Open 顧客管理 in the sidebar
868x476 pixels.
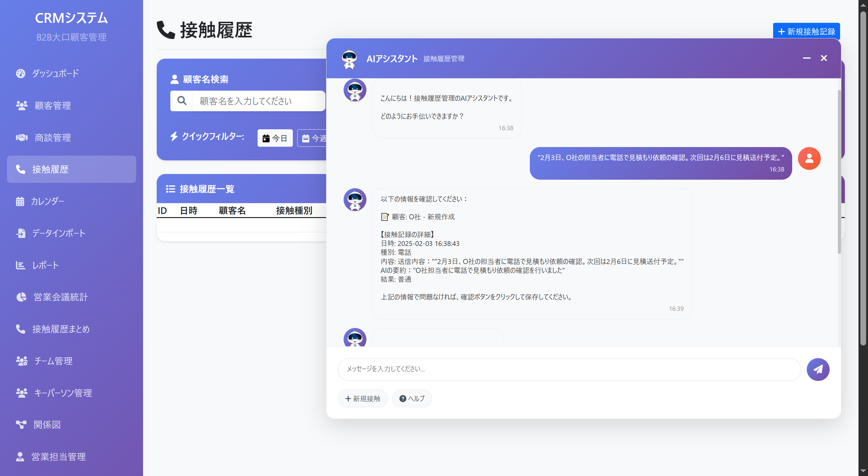click(x=53, y=106)
